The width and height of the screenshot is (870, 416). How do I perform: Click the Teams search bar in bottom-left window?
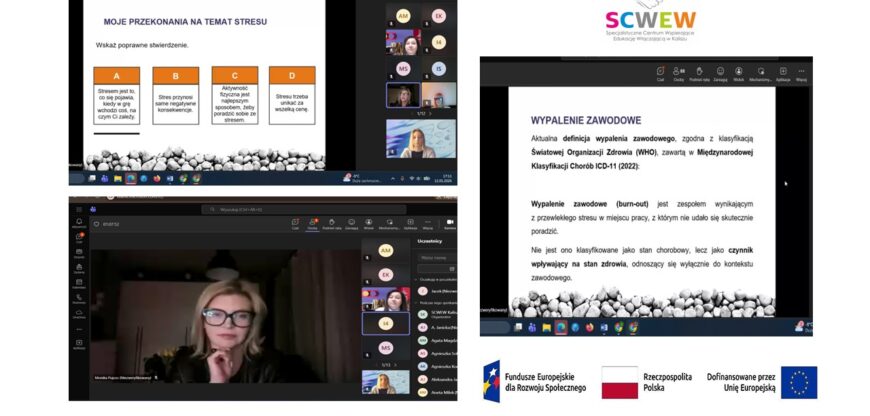click(262, 209)
